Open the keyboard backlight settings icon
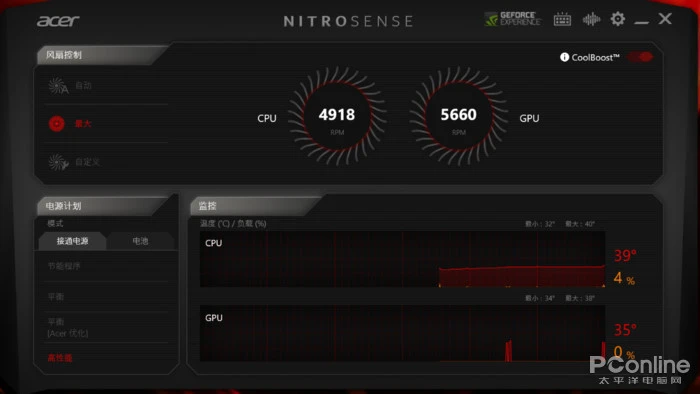The image size is (700, 394). pyautogui.click(x=562, y=19)
